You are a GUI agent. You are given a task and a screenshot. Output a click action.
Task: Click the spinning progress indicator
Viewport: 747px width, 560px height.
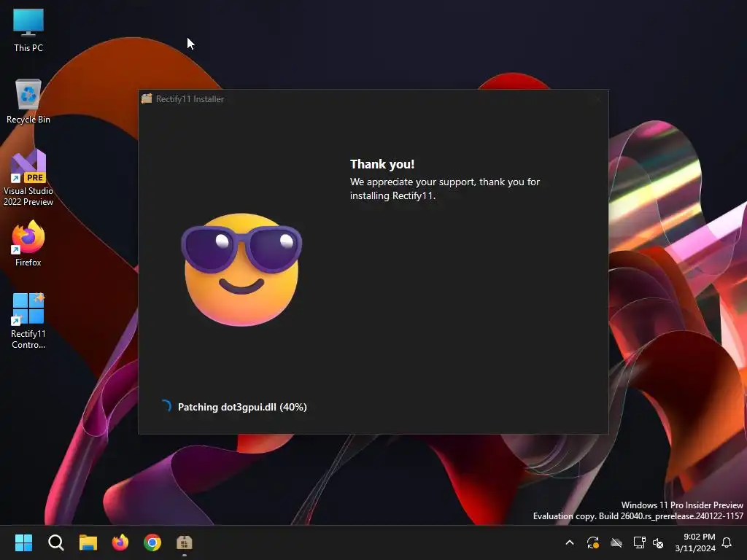pyautogui.click(x=166, y=405)
